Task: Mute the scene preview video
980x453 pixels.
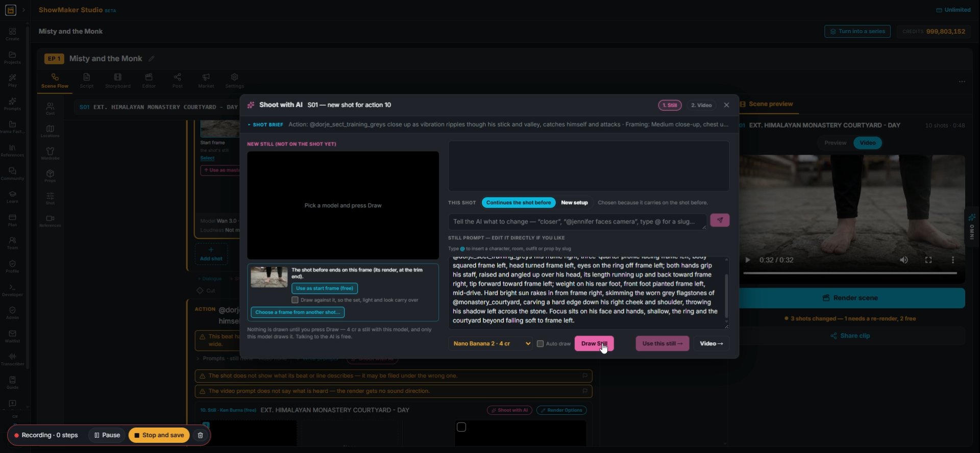Action: click(903, 260)
